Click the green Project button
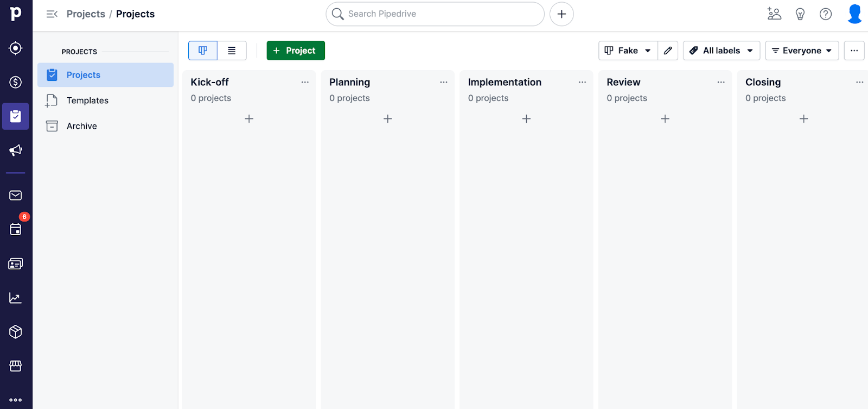Image resolution: width=868 pixels, height=409 pixels. (296, 51)
